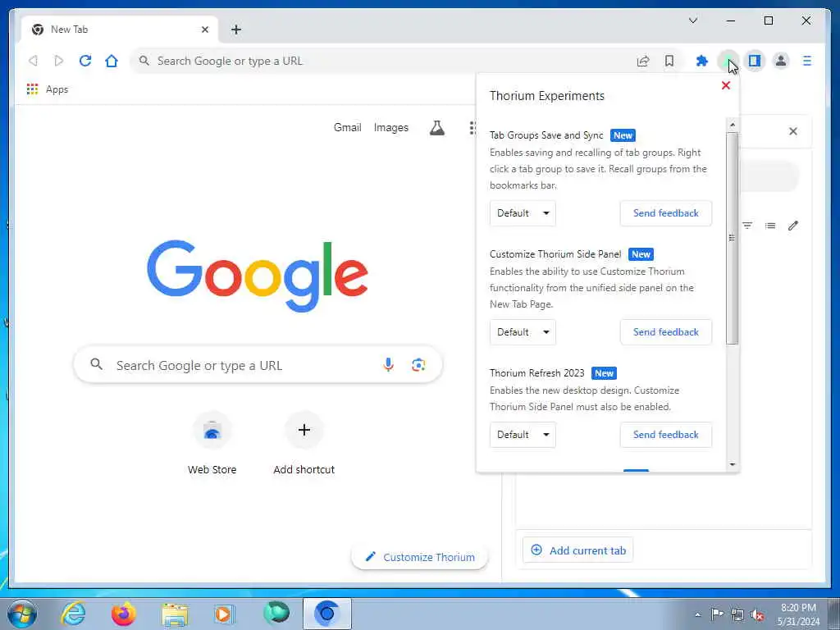Bookmark this tab with the bookmark icon
Viewport: 840px width, 630px height.
[669, 61]
